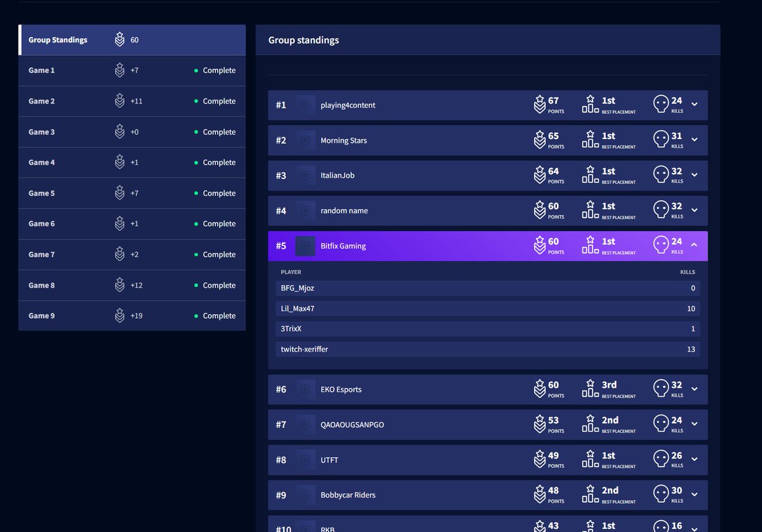Click Complete status text for Game 6
The image size is (762, 532).
coord(219,223)
